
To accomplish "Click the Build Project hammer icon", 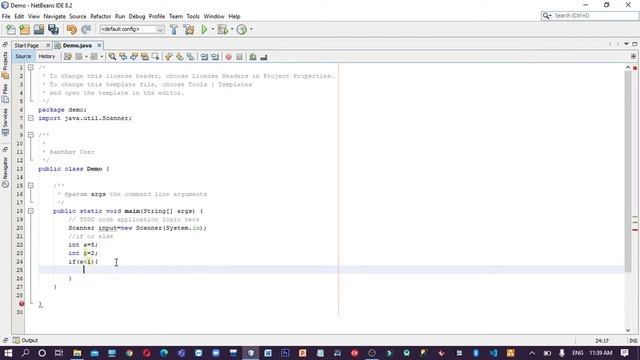I will 174,29.
